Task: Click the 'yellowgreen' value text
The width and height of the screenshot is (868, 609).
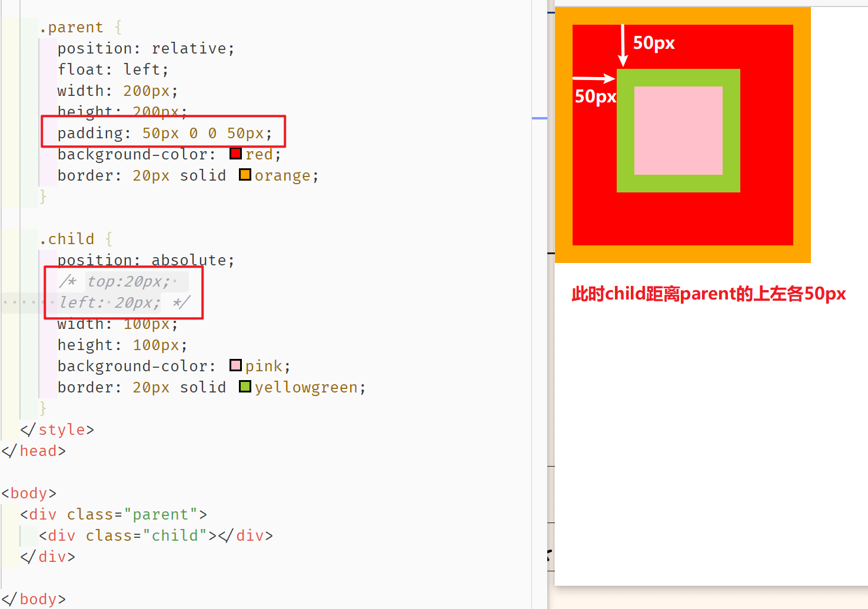Action: coord(306,387)
